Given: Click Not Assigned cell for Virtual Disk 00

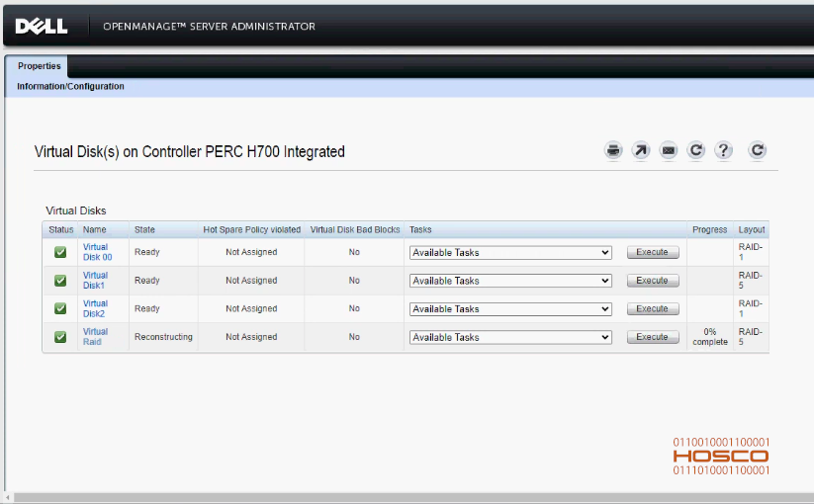Looking at the screenshot, I should coord(251,252).
